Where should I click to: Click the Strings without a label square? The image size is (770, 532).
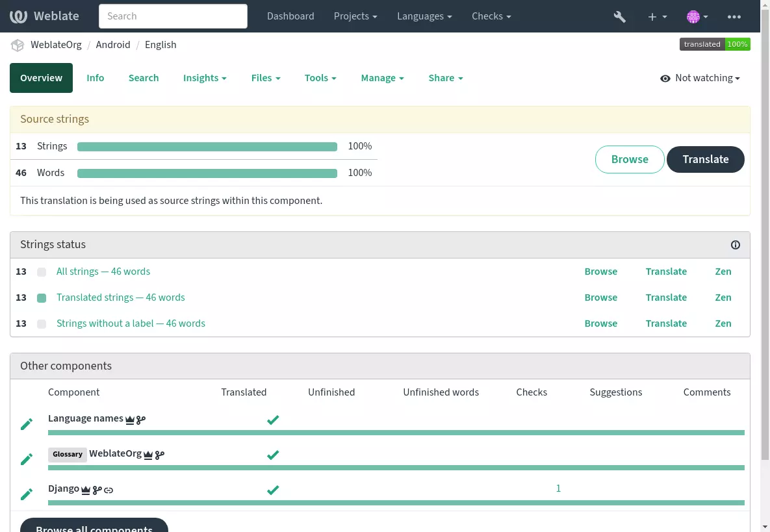coord(42,324)
